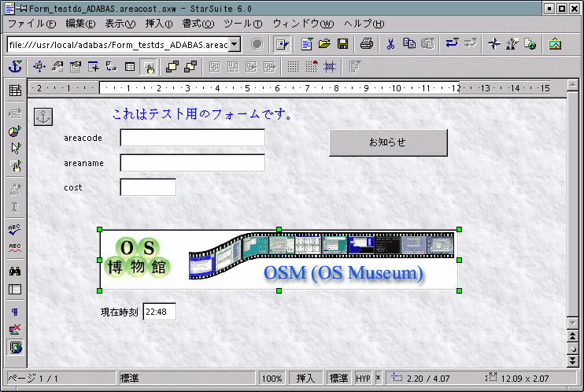Click the Stop loading button
The image size is (584, 392).
(257, 44)
